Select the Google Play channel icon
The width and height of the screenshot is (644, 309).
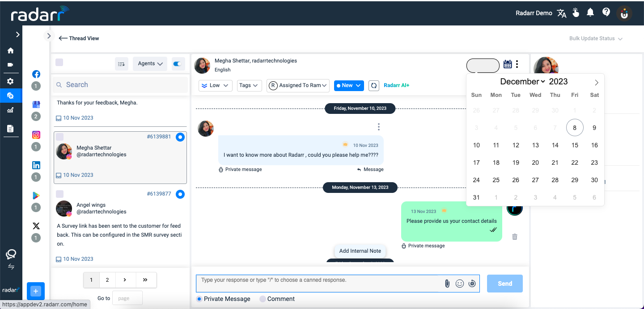click(36, 196)
